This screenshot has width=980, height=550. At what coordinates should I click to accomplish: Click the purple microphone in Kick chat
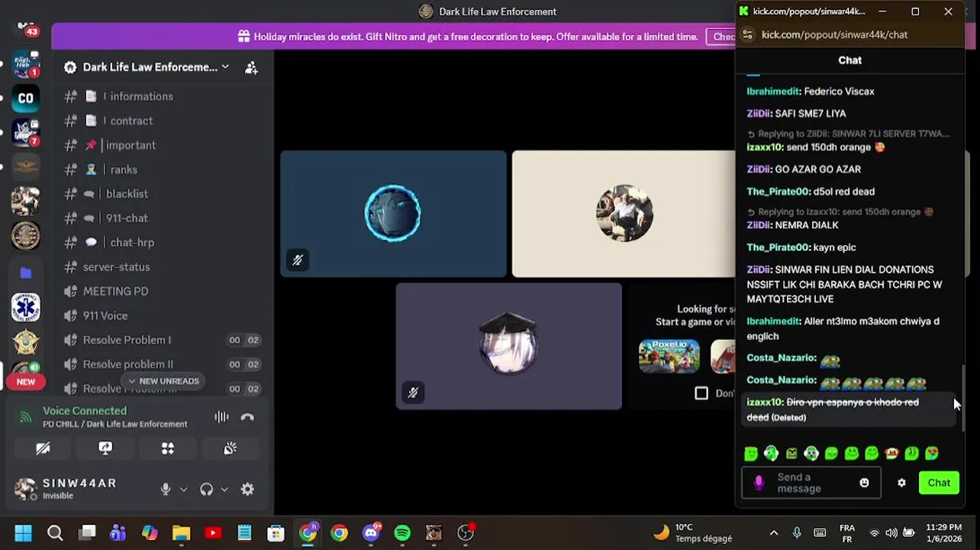click(759, 483)
